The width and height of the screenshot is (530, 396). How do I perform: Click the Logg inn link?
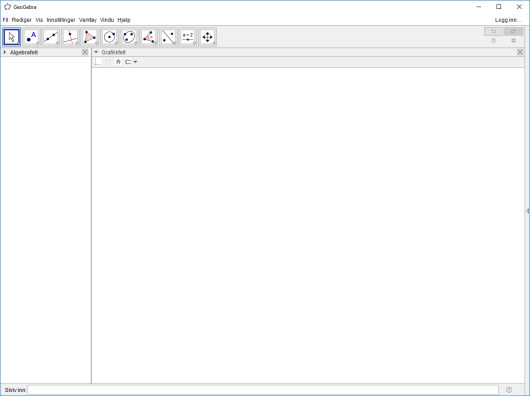[508, 20]
